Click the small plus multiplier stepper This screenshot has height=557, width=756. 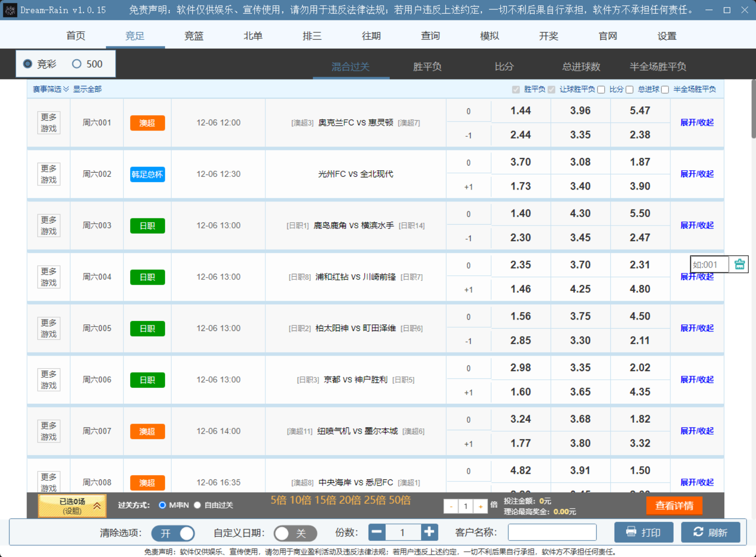[480, 506]
